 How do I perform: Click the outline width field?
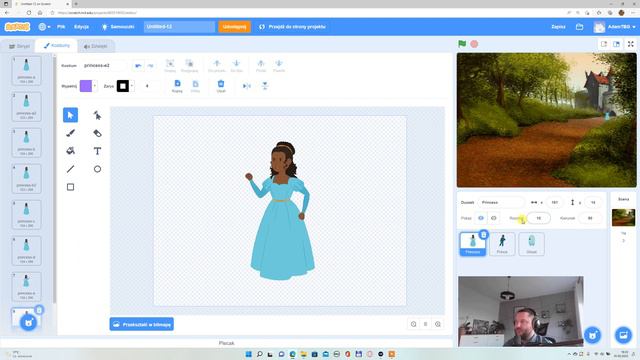pos(148,86)
